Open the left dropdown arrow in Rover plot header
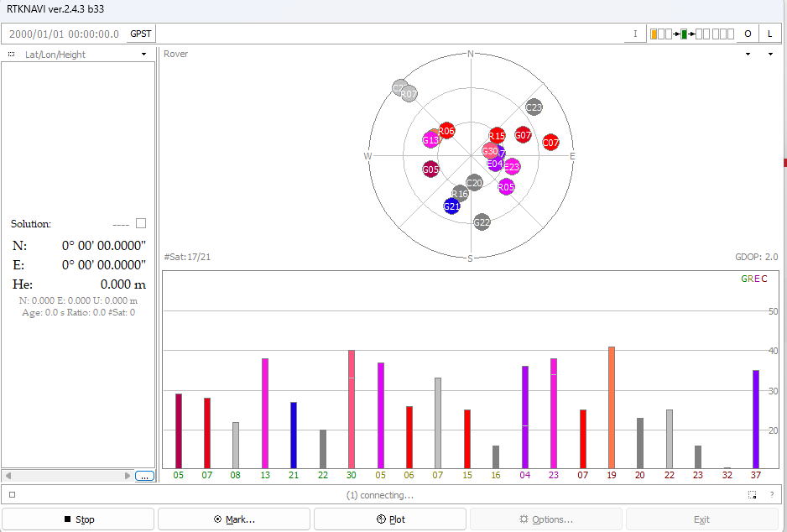The image size is (787, 532). [x=748, y=55]
